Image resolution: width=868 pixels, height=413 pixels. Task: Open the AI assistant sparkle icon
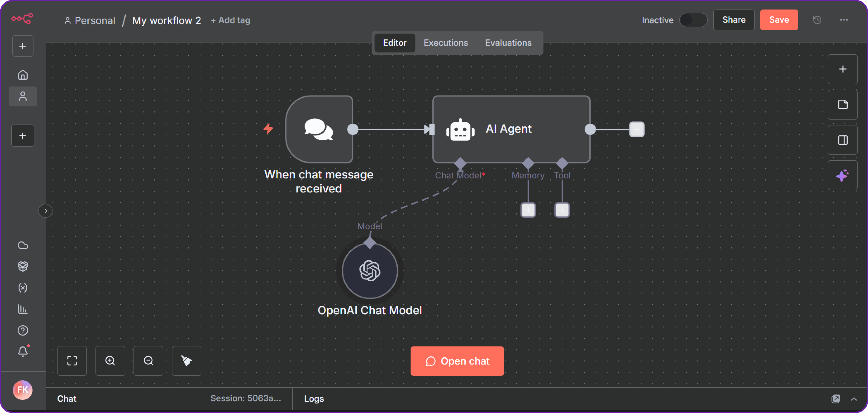coord(842,175)
